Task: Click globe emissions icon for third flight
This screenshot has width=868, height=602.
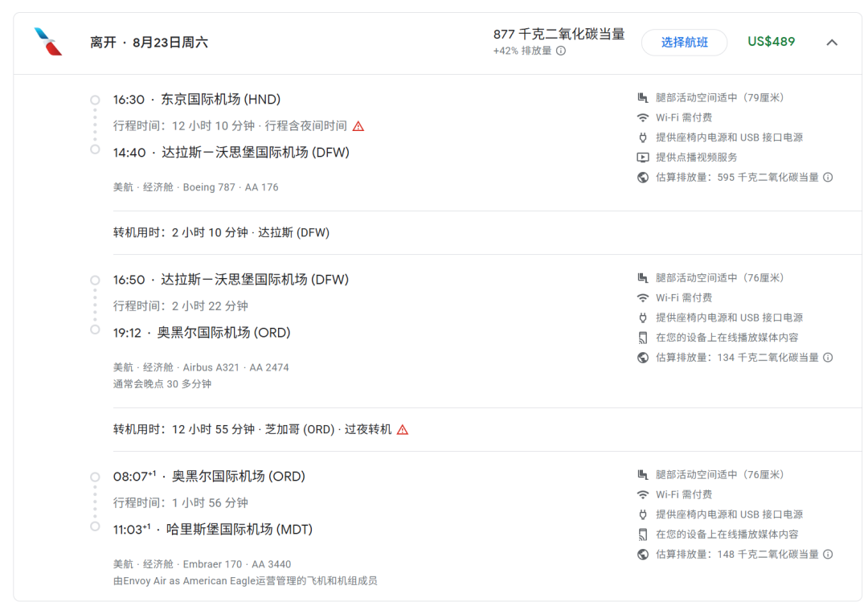Action: click(x=642, y=555)
